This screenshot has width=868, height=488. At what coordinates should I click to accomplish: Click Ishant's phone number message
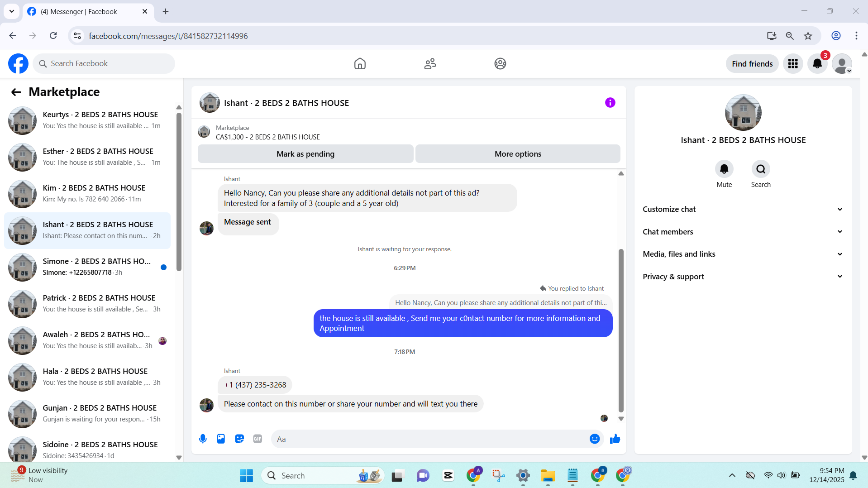tap(255, 385)
